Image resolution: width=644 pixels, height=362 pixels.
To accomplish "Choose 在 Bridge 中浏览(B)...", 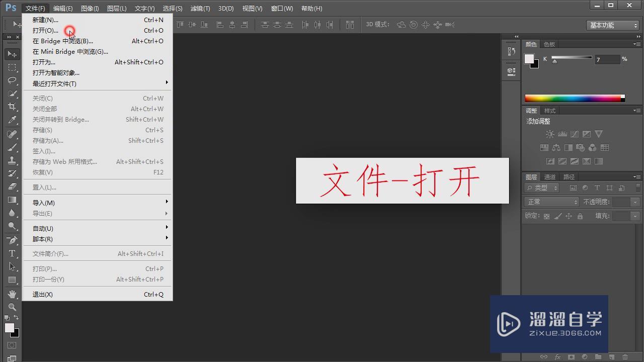I will click(97, 41).
